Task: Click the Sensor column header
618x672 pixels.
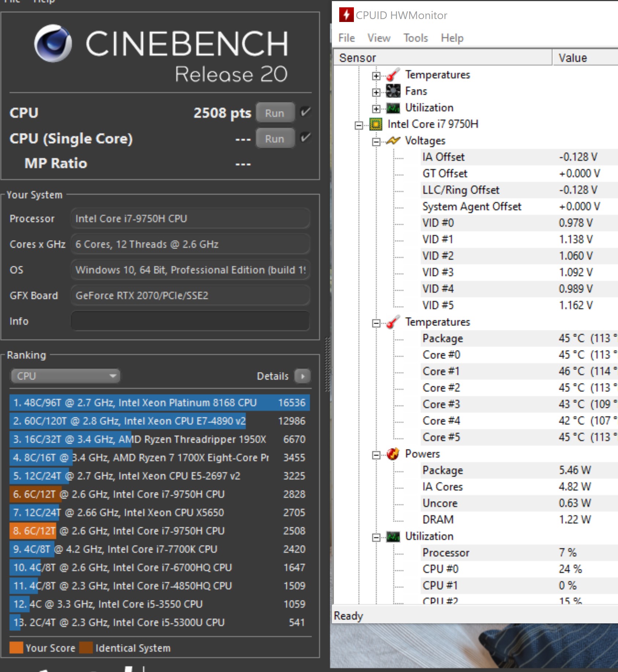Action: click(x=443, y=58)
